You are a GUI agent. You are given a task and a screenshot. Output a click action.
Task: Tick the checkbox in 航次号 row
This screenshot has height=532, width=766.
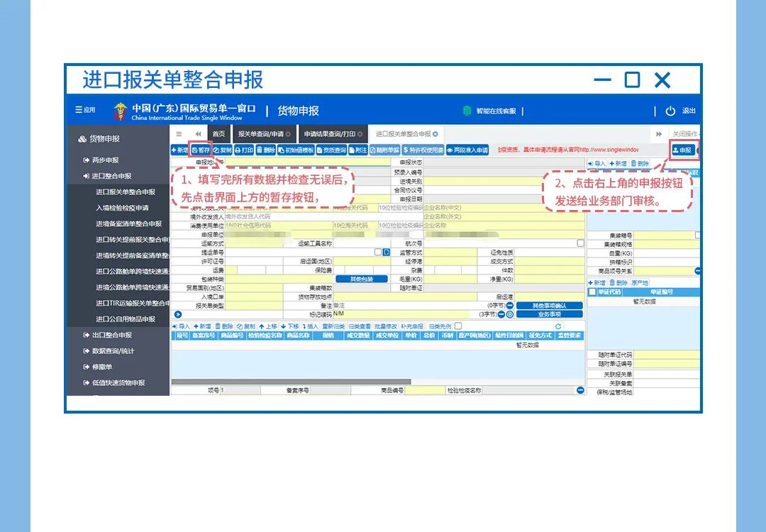pyautogui.click(x=580, y=243)
